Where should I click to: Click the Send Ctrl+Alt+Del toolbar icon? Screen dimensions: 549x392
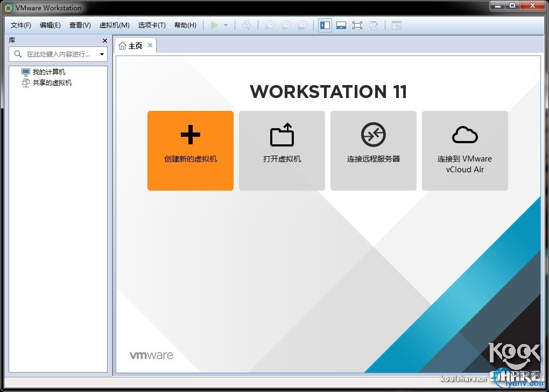coord(247,25)
